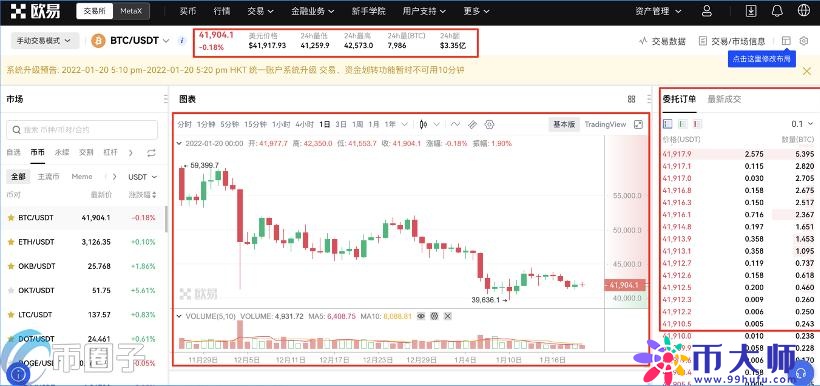Click the swap arrows icon in market panel
820x386 pixels.
point(151,153)
